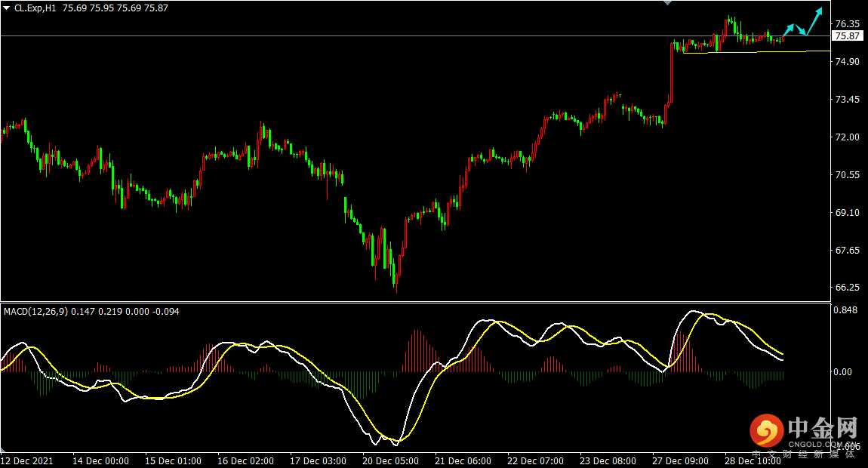Click the cyan upward arrow at top right

pyautogui.click(x=814, y=21)
